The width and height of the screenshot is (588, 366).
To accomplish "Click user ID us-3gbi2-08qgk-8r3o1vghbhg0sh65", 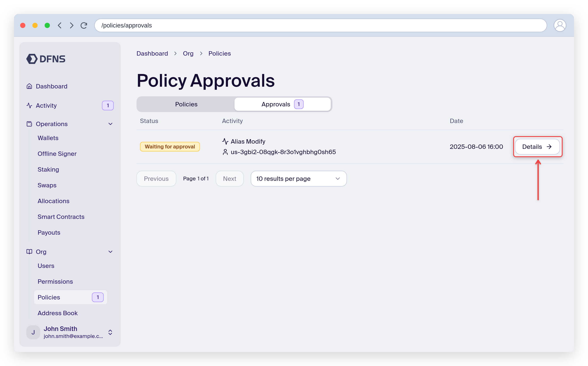I will (283, 152).
